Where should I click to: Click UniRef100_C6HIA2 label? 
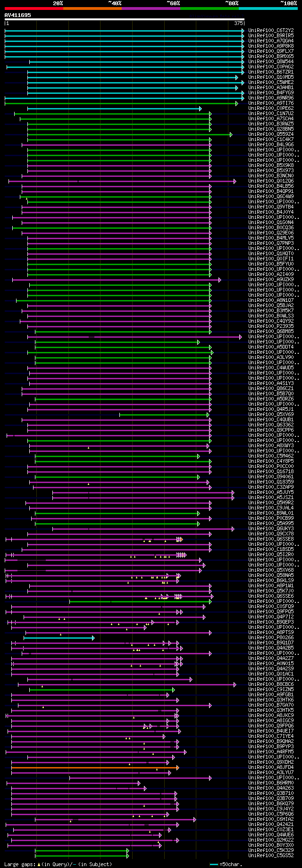(x=271, y=819)
